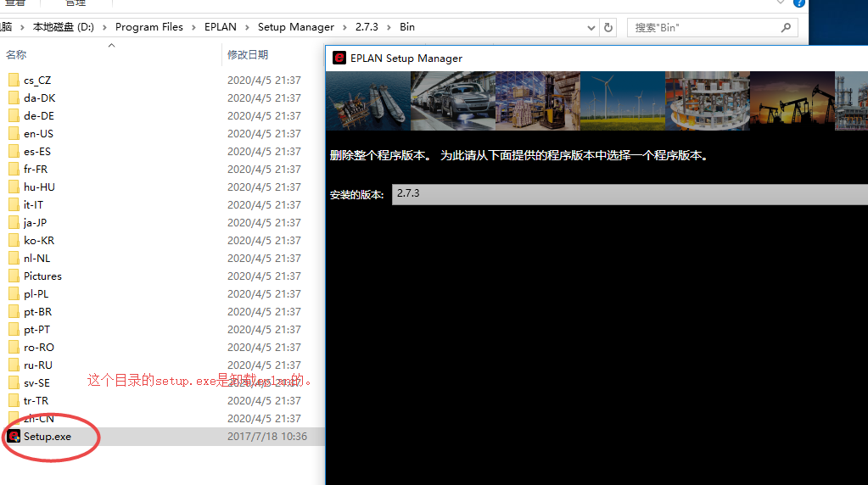Select the Setup.exe date 2017/7/18 10:36
This screenshot has height=485, width=868.
(266, 437)
